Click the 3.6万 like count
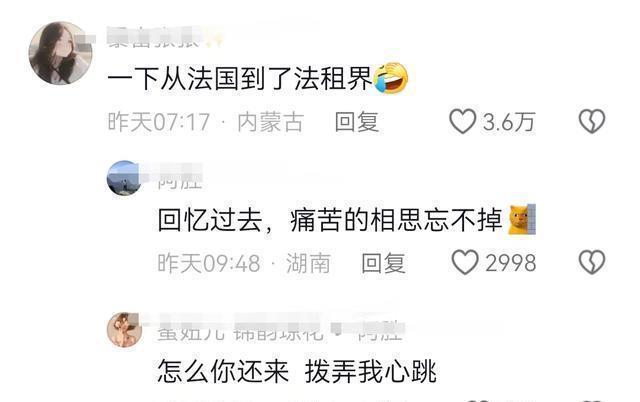 click(509, 122)
